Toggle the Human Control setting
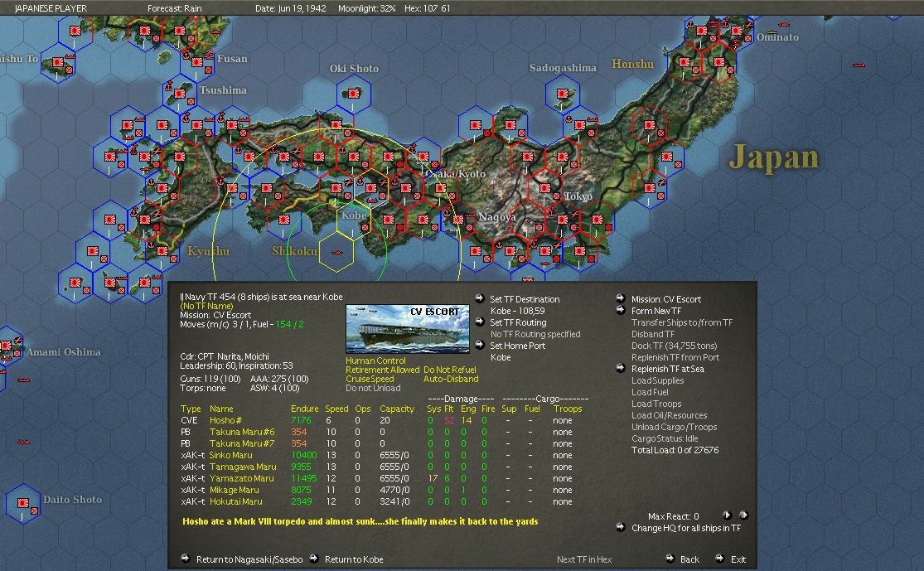 point(375,361)
